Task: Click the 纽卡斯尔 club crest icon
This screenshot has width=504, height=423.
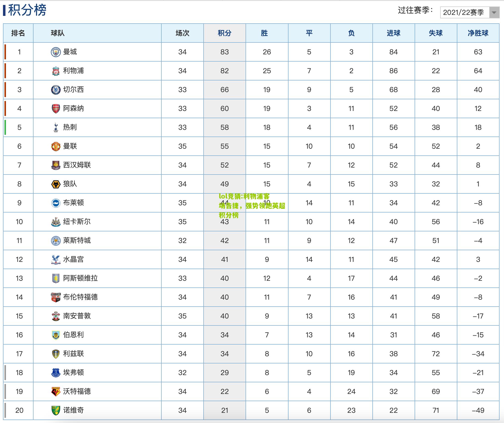Action: tap(56, 222)
